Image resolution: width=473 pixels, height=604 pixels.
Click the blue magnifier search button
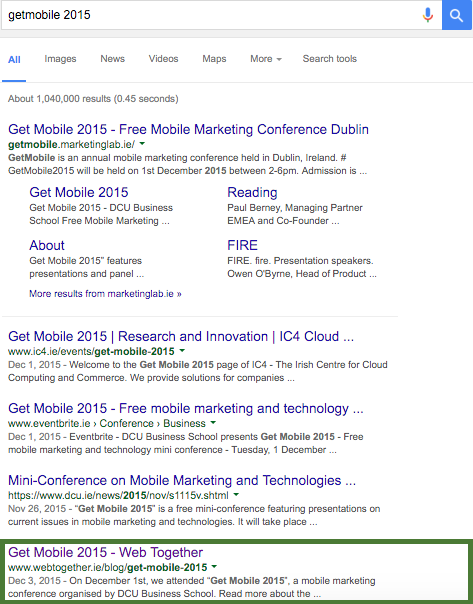(456, 15)
